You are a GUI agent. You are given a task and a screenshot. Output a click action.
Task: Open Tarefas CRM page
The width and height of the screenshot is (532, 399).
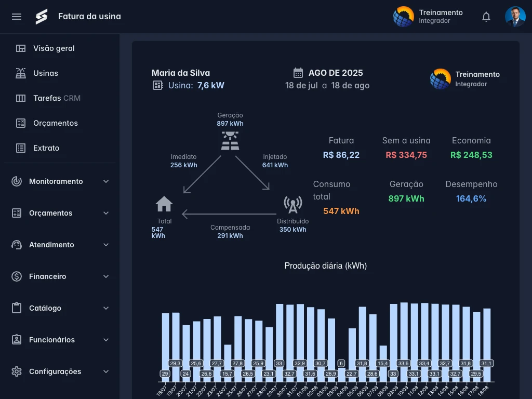click(57, 98)
